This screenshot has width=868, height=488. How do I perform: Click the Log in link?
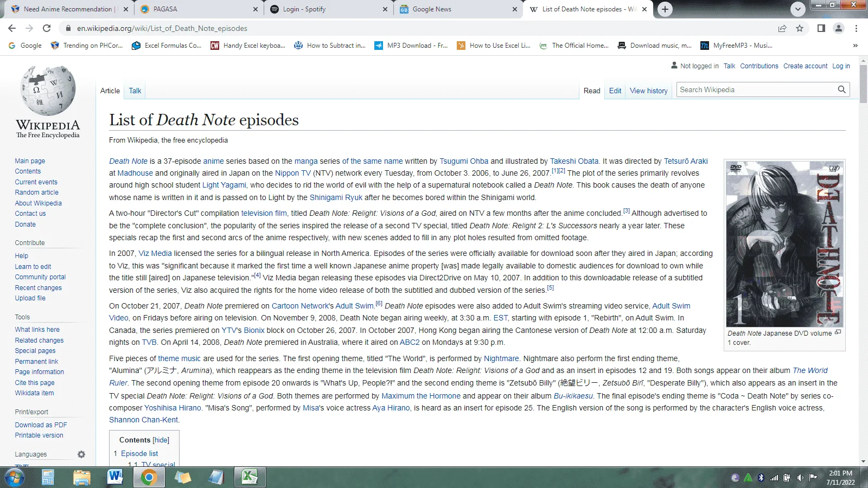(841, 66)
